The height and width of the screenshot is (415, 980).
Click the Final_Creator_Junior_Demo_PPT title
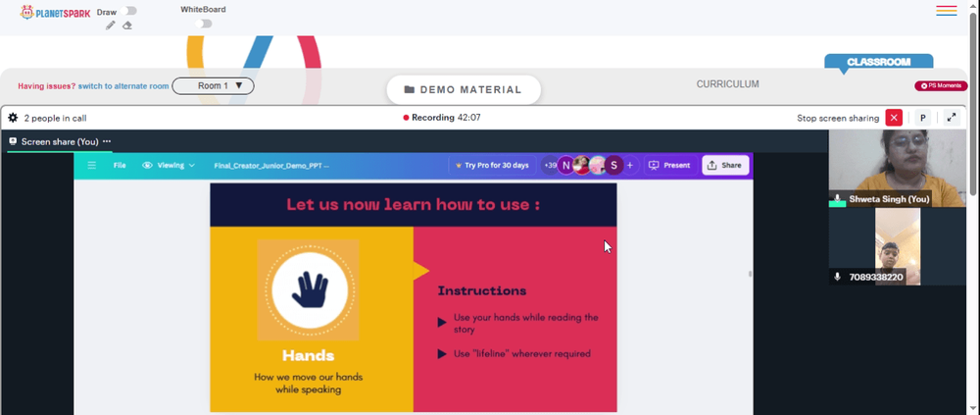coord(271,166)
